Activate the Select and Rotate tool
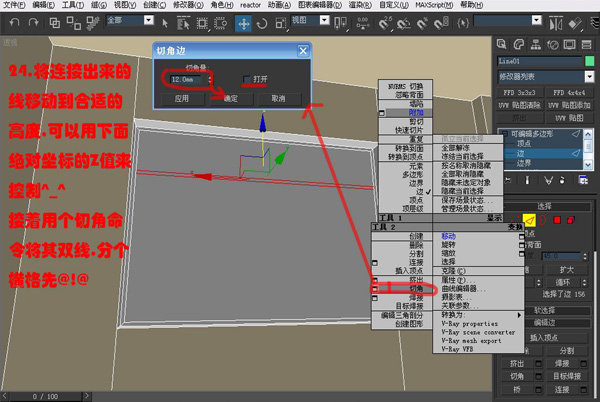 (x=262, y=24)
